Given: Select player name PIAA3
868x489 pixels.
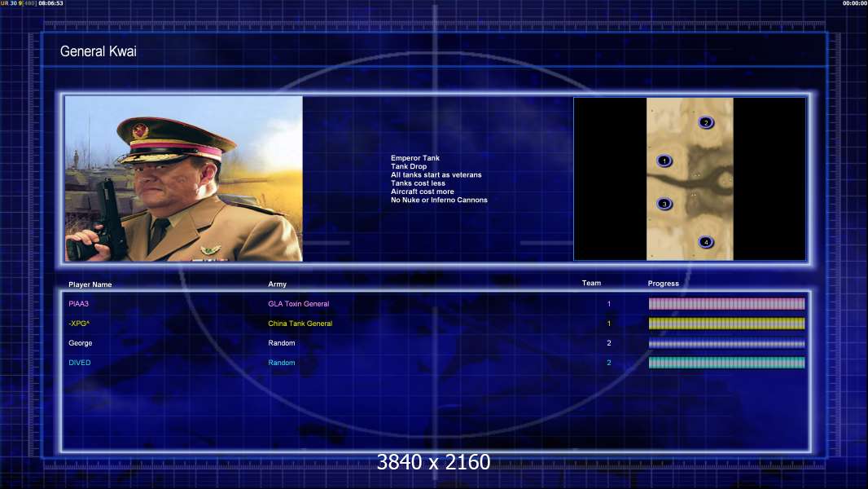Looking at the screenshot, I should coord(79,303).
